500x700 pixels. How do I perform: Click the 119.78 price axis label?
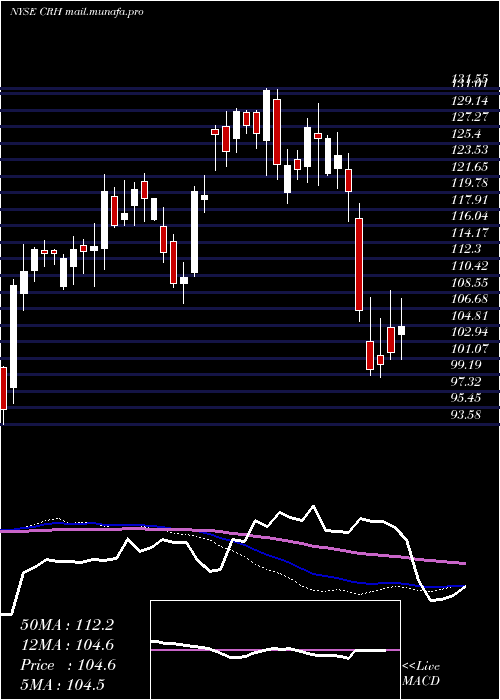[469, 183]
